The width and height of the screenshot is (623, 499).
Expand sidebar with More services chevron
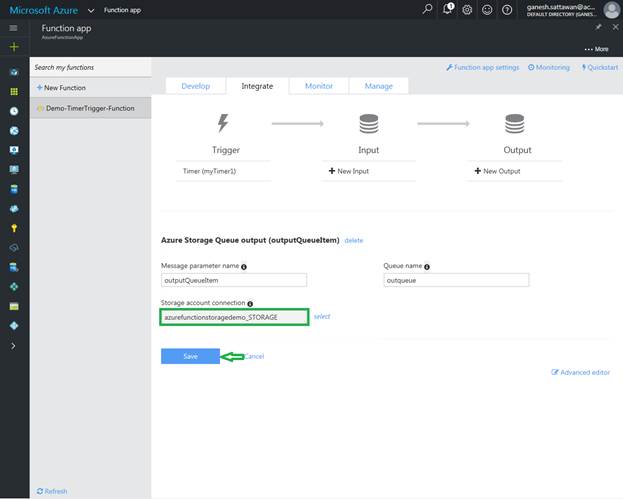(14, 345)
